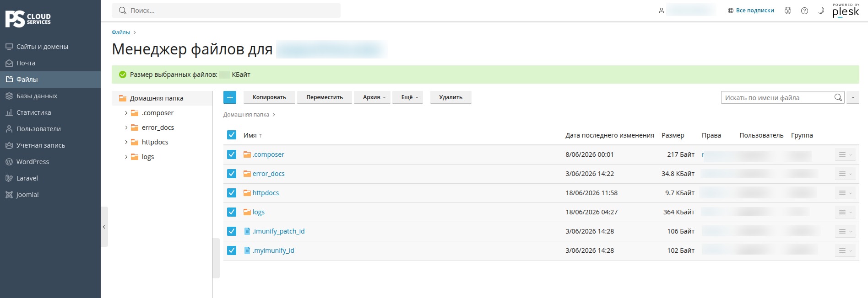Toggle the select-all checkbox in header row
This screenshot has width=868, height=298.
(x=232, y=135)
